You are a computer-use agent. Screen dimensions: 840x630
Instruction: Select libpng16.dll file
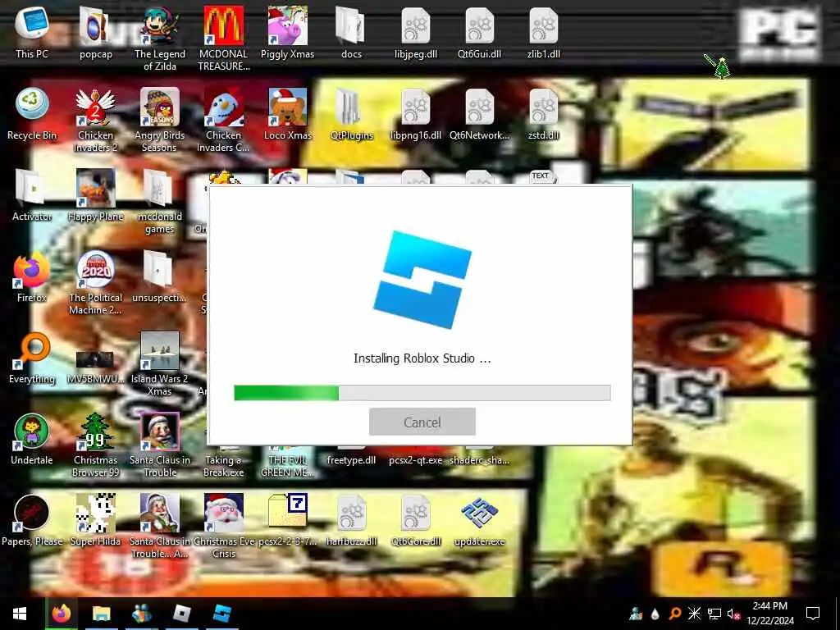416,113
